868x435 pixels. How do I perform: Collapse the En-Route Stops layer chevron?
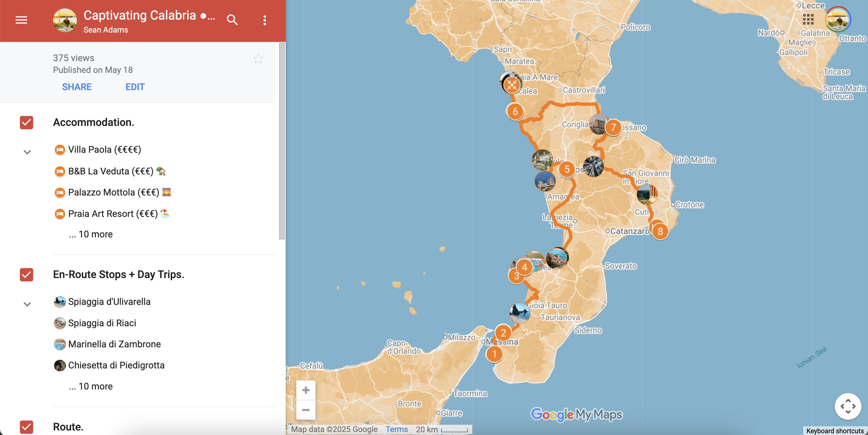coord(27,304)
